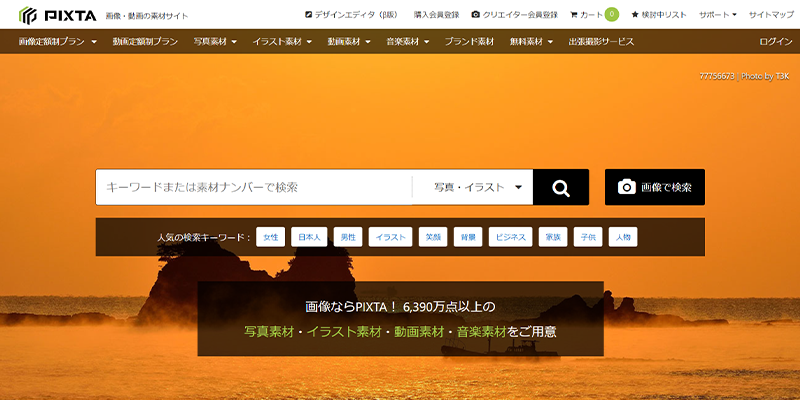
Task: Focus the keyword search input field
Action: [253, 187]
